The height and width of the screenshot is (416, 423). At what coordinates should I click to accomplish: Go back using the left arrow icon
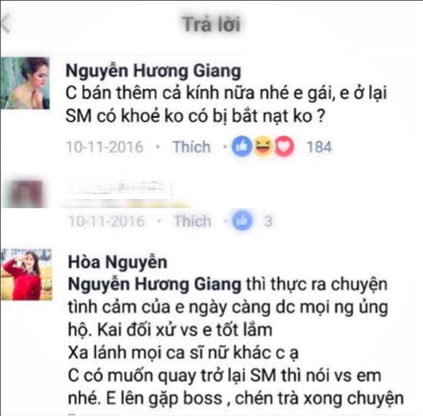coord(6,23)
